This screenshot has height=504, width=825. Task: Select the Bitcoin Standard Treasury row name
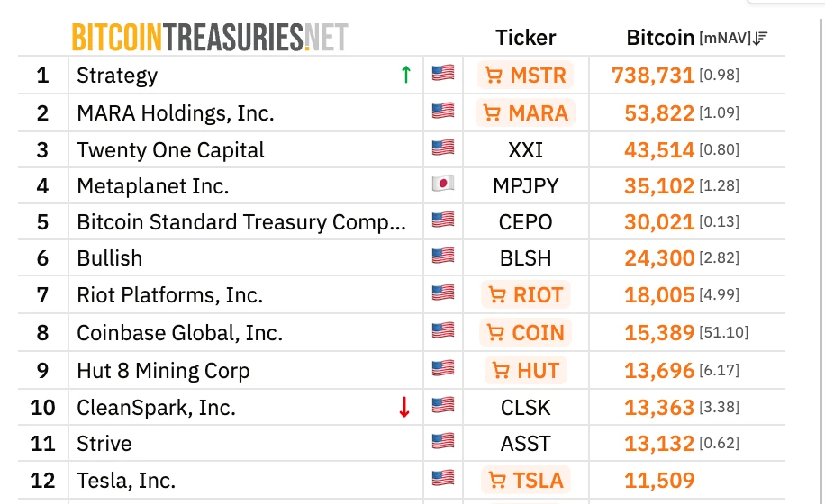click(x=240, y=222)
